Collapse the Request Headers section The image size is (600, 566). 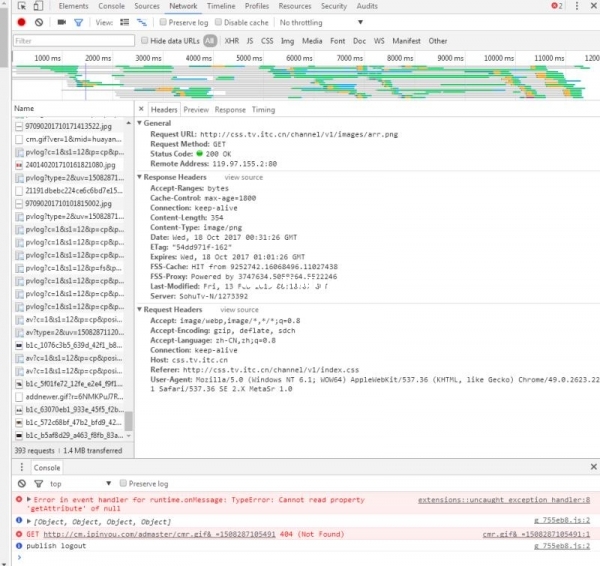140,309
